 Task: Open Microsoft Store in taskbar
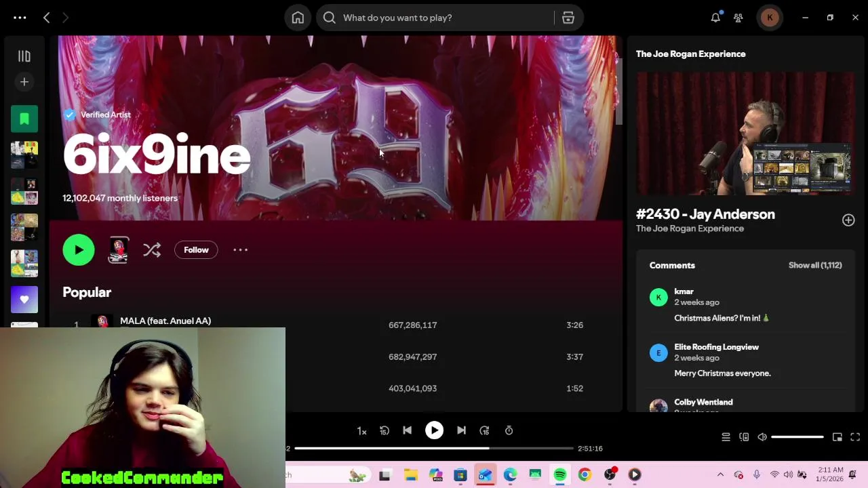coord(460,474)
